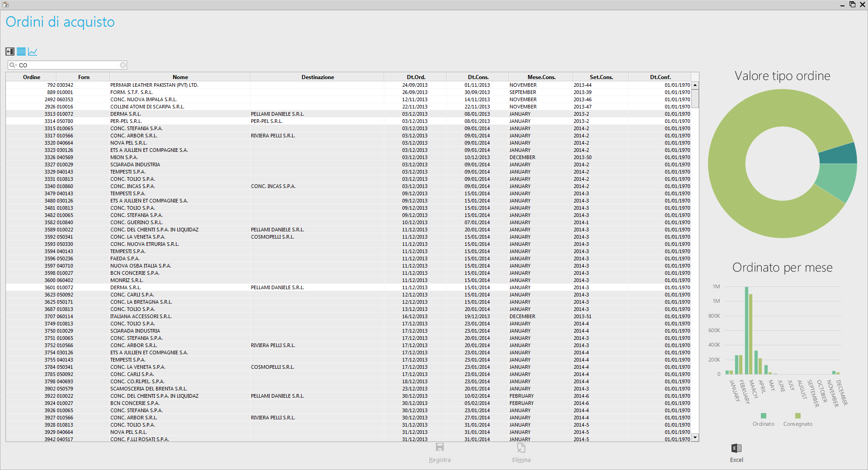The image size is (868, 470).
Task: Click in the search input containing CO
Action: click(68, 65)
